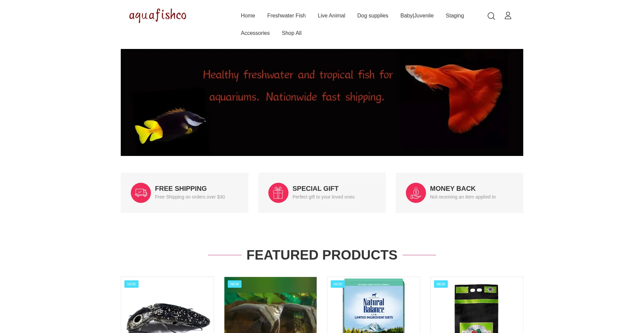
Task: Select Shop All in the navigation
Action: 291,33
